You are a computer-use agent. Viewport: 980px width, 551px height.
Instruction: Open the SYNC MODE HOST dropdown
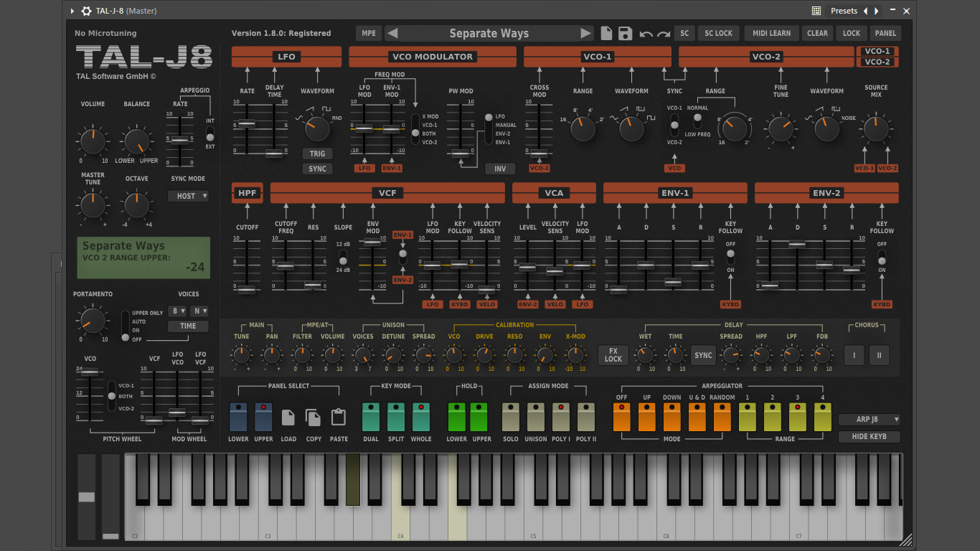[x=188, y=196]
